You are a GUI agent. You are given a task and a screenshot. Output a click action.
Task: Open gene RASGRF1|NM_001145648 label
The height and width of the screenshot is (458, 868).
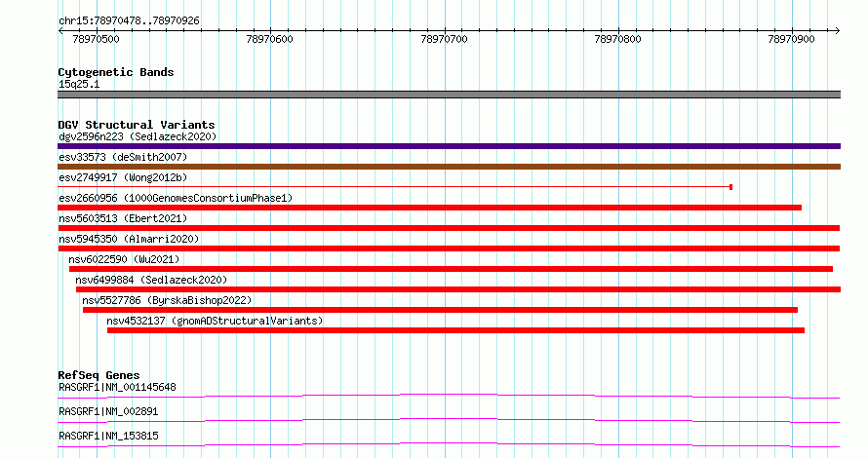(117, 387)
